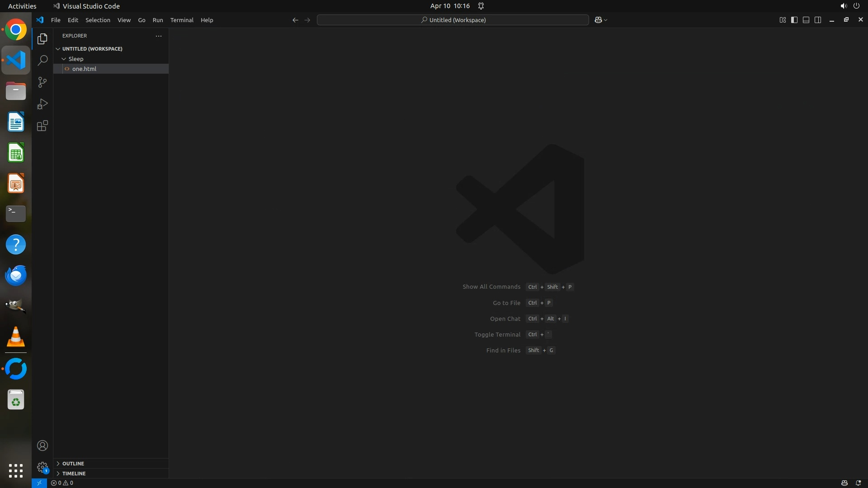Open the Extensions view
The width and height of the screenshot is (868, 488).
[42, 126]
